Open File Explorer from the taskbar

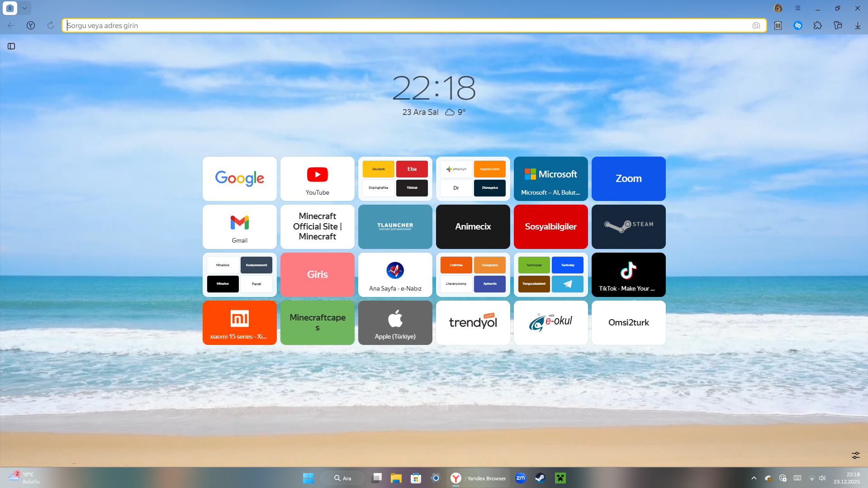[x=396, y=478]
